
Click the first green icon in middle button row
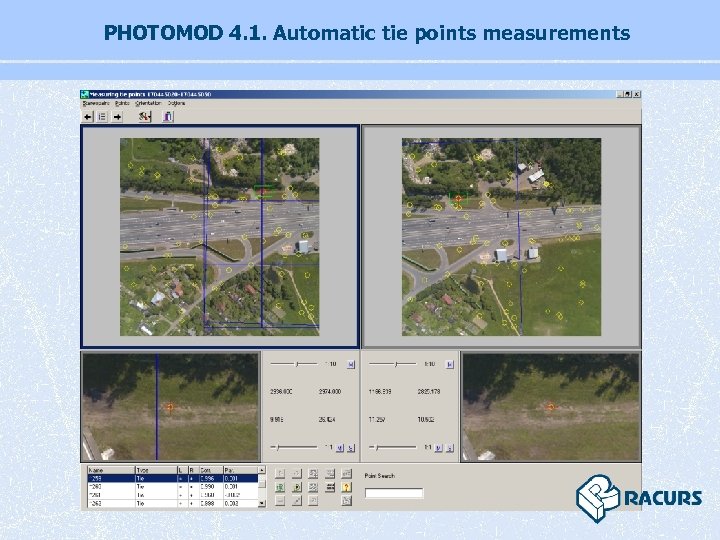(x=280, y=487)
